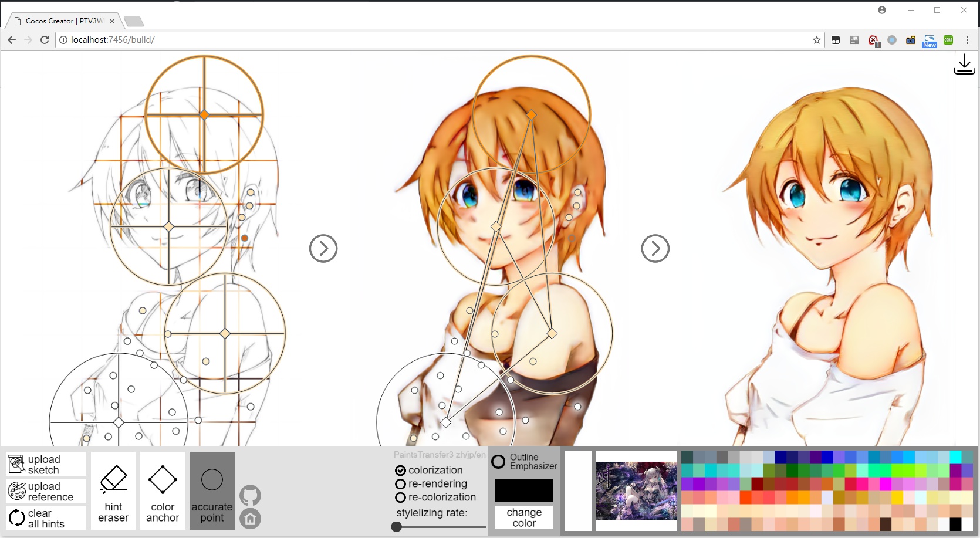The height and width of the screenshot is (538, 980).
Task: Click the shoulder anchor diamond on colorized image
Action: point(552,333)
